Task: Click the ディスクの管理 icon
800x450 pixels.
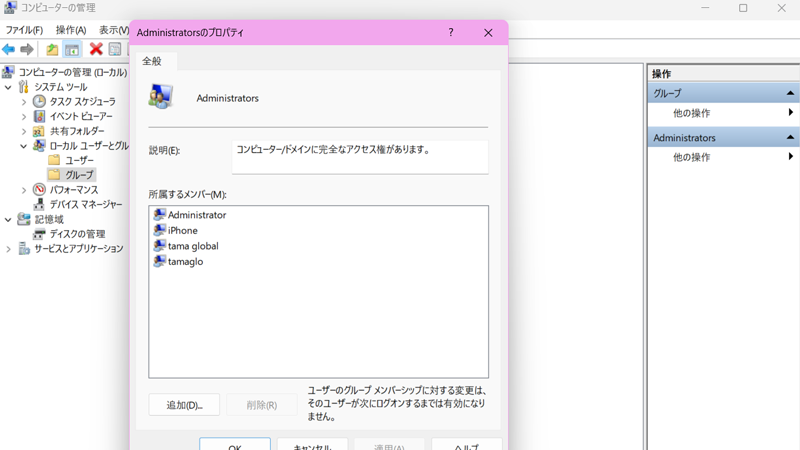Action: pyautogui.click(x=39, y=234)
